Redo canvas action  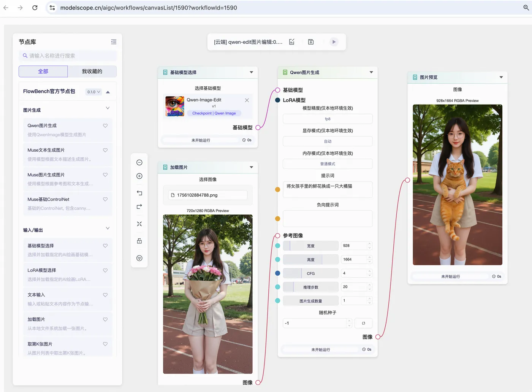[139, 206]
